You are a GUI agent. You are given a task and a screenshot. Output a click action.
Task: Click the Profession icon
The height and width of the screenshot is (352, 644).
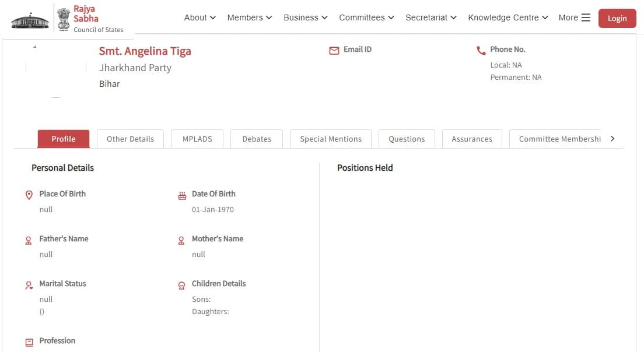[29, 343]
